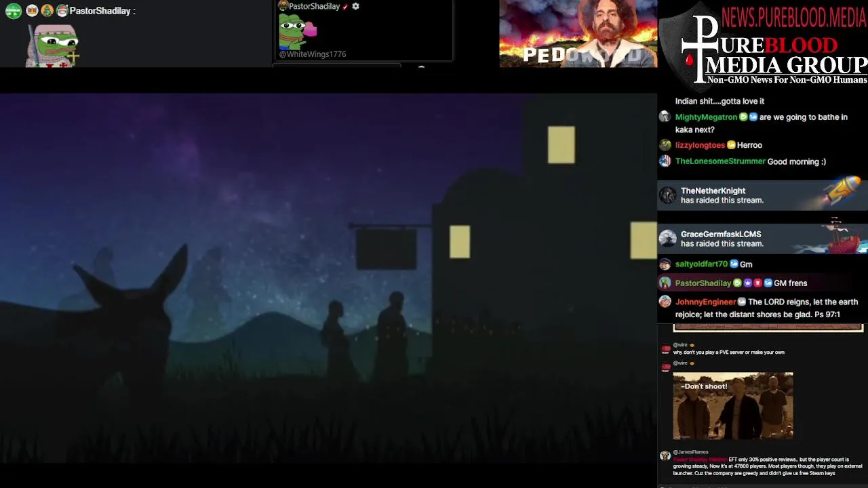Click green verified badge after MightyMegatron

click(x=743, y=117)
